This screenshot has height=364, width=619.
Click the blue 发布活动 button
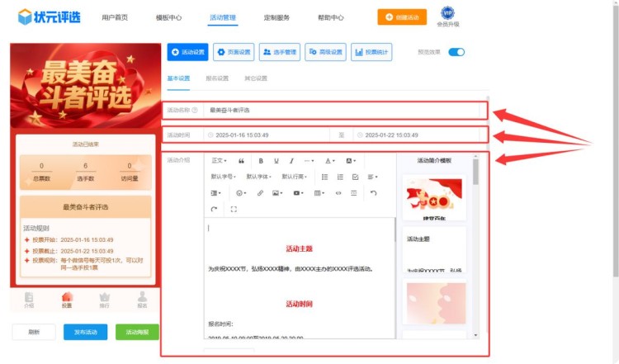85,332
